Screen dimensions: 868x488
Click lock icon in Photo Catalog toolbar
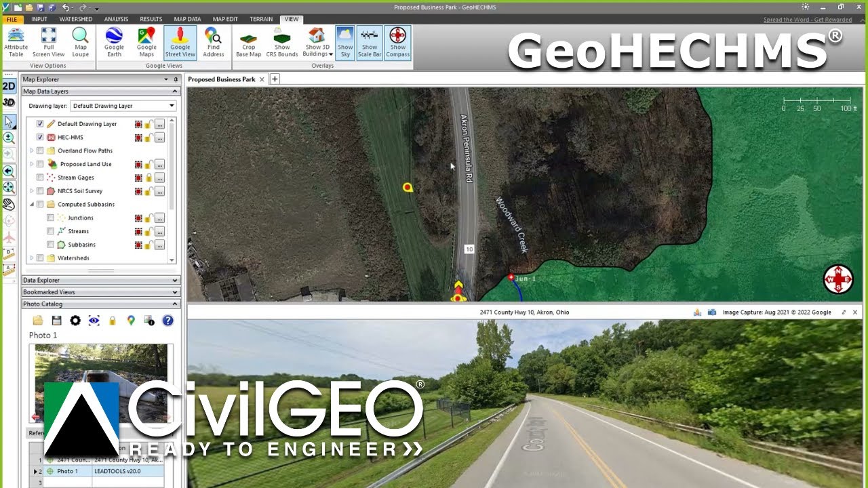point(113,321)
